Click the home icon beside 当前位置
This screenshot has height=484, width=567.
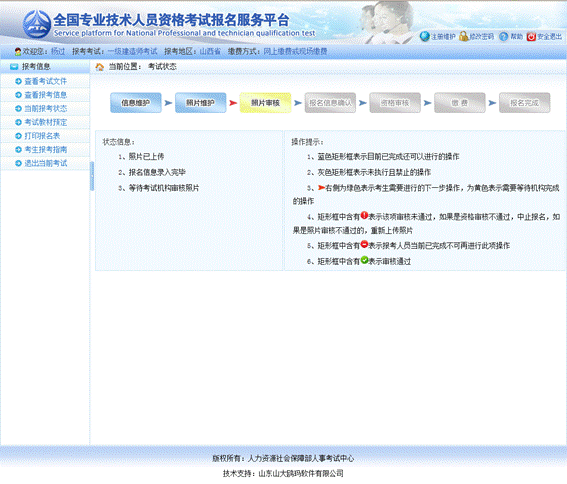[99, 67]
